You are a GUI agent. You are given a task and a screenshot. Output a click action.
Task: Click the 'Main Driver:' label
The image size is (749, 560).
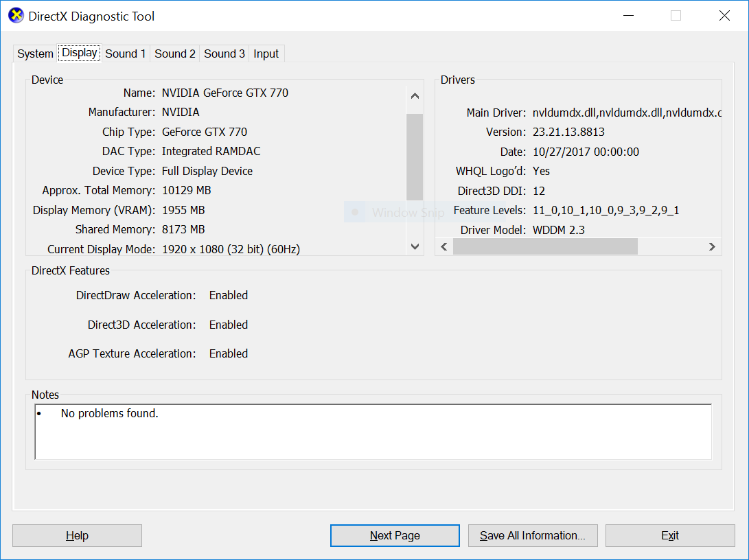[496, 113]
